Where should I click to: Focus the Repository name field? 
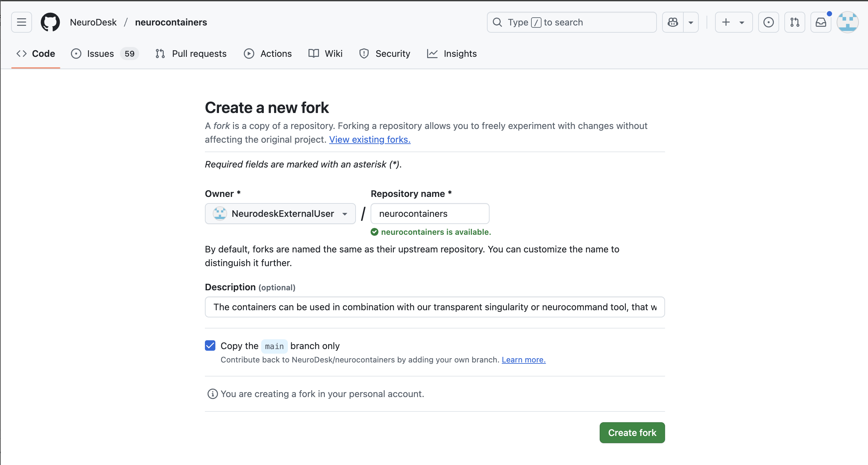point(430,214)
